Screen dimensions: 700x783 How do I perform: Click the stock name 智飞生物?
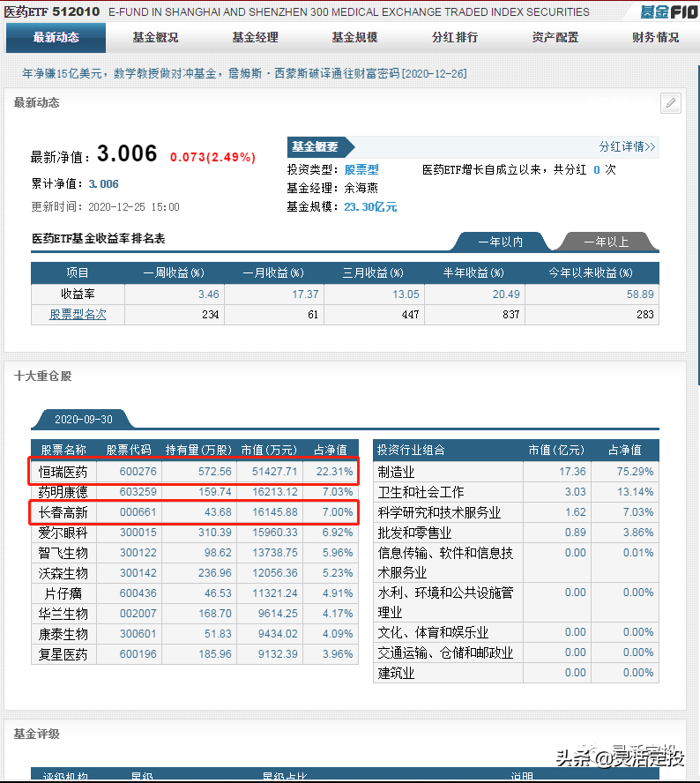(63, 553)
